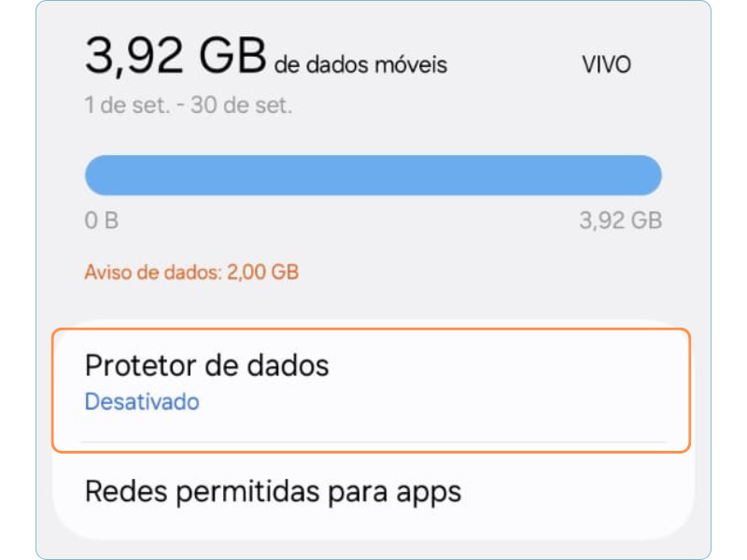Tap the large 3,92 GB usage heading
Viewport: 747px width, 560px height.
tap(176, 58)
